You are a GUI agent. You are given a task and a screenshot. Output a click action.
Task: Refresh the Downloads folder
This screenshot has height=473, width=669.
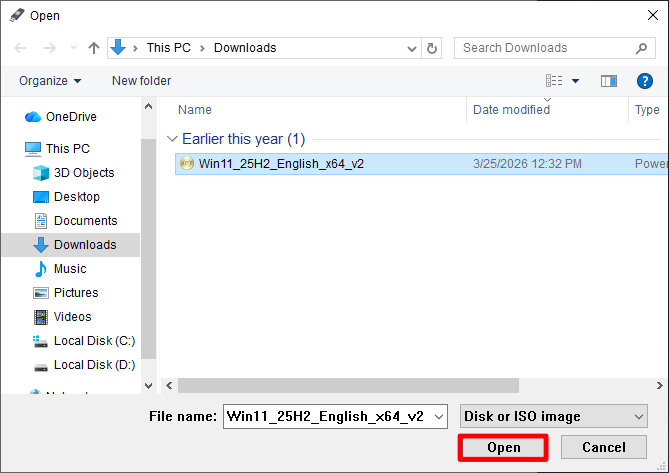432,48
